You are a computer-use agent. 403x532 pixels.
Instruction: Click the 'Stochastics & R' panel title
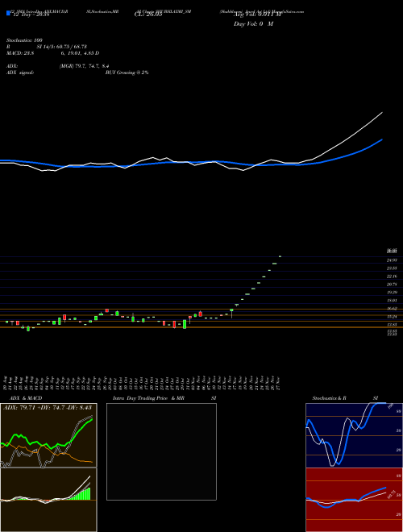pos(330,398)
